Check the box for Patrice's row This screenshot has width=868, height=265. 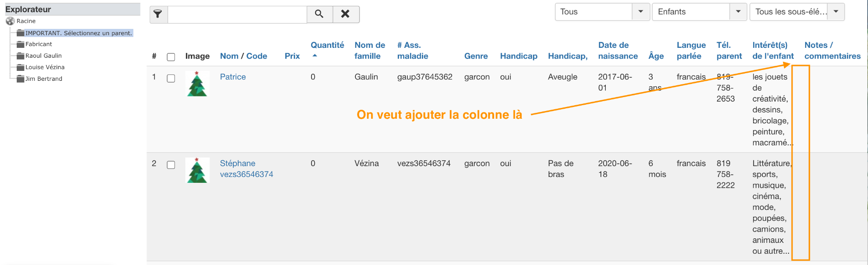[171, 79]
